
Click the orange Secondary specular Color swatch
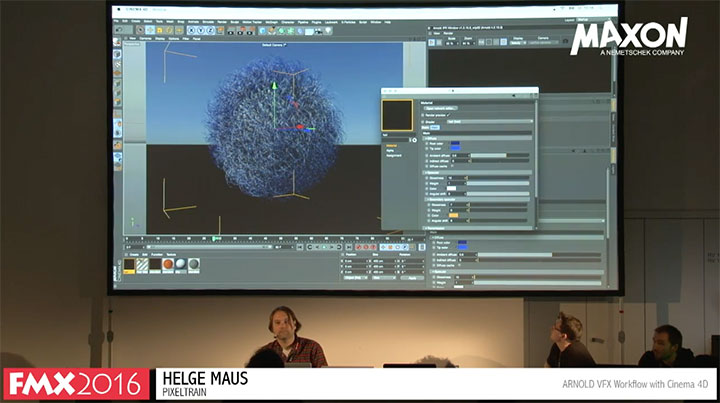[x=453, y=215]
